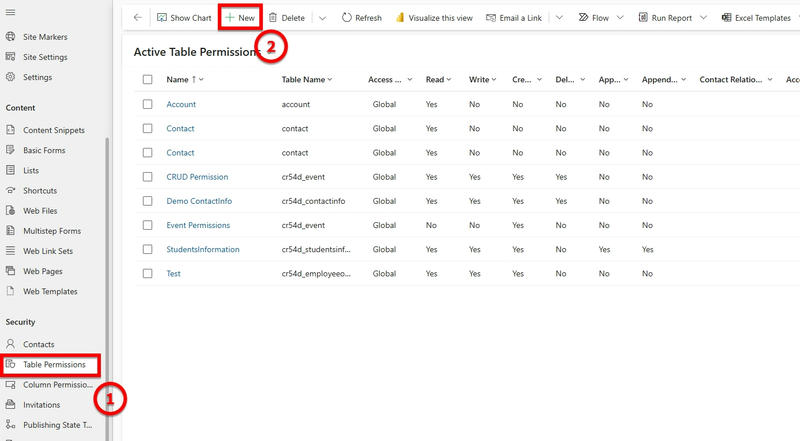
Task: Click the Excel Templates icon
Action: pos(726,18)
